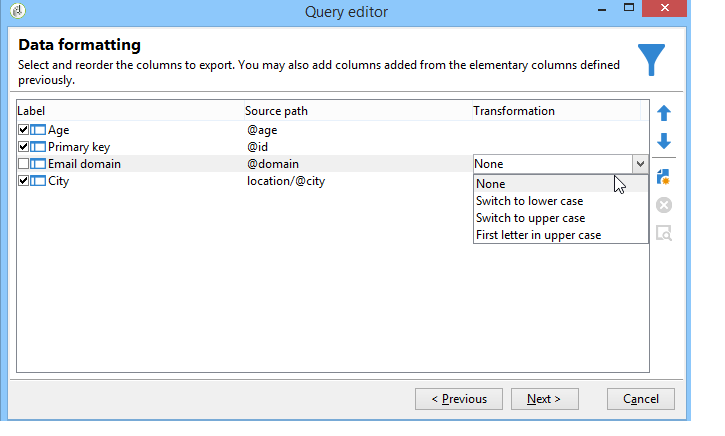The image size is (725, 436).
Task: Choose Switch to upper case option
Action: [530, 218]
